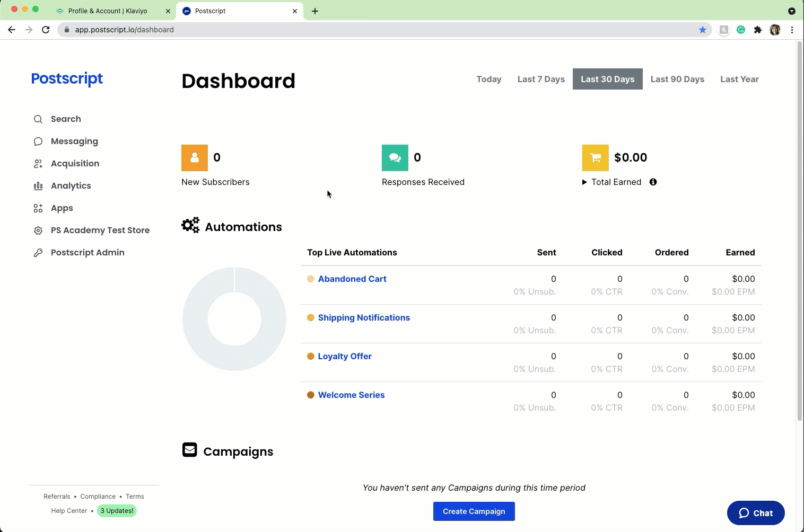Open Apps in the sidebar
This screenshot has width=804, height=532.
[62, 208]
